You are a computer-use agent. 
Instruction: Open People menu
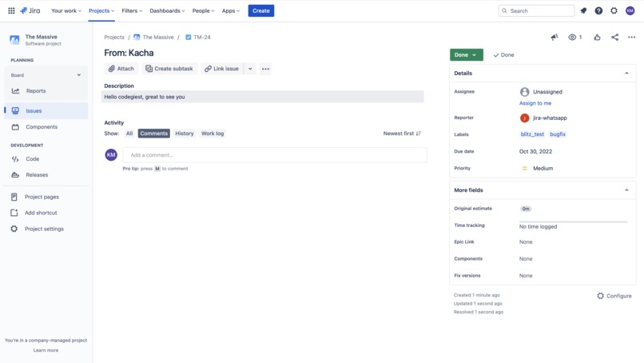coord(203,10)
